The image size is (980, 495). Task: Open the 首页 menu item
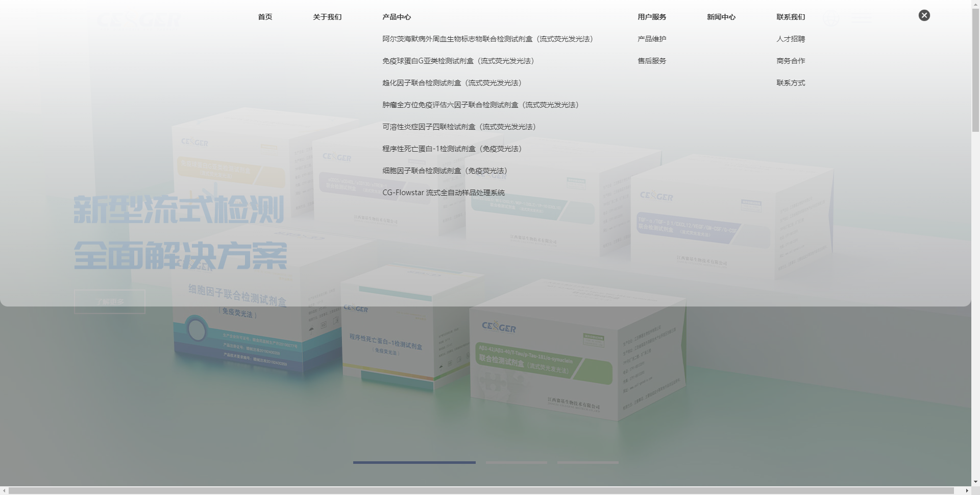tap(265, 17)
